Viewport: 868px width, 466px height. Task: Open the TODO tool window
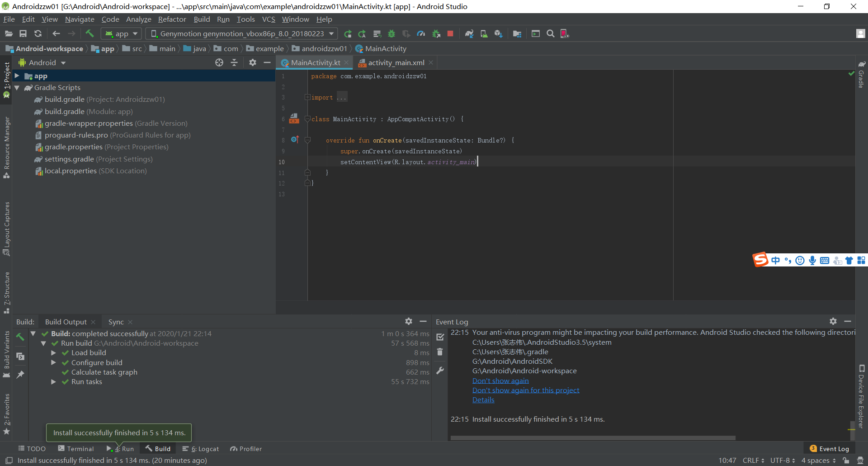point(32,448)
